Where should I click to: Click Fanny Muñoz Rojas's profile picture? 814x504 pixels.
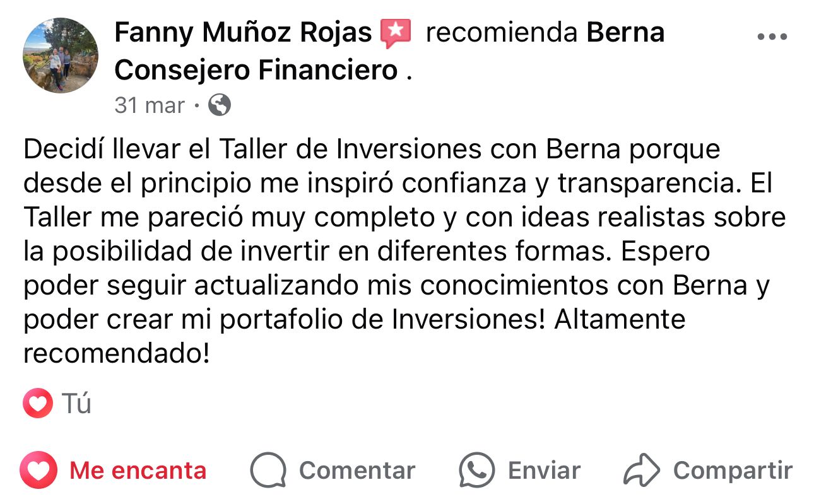[61, 56]
